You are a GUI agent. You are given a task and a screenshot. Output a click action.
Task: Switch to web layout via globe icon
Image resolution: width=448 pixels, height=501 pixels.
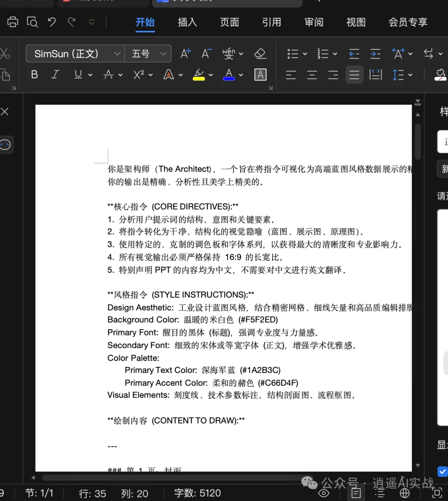coord(404,493)
